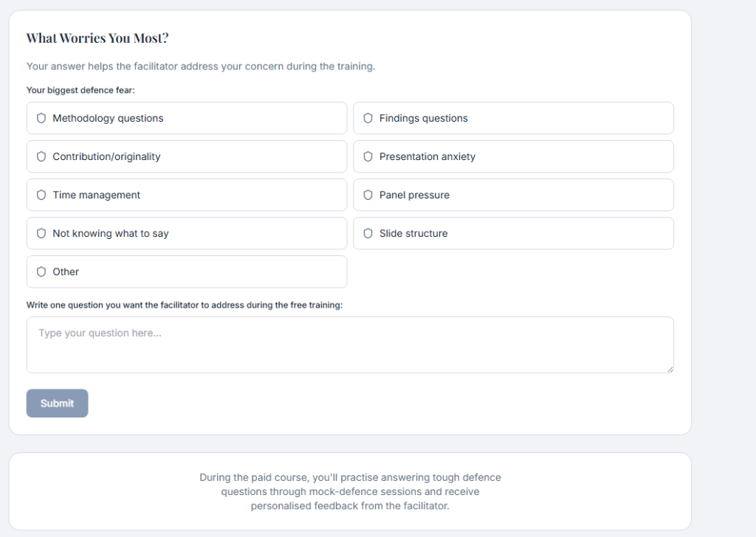
Task: Click the facilitator address your concern description
Action: tap(201, 66)
